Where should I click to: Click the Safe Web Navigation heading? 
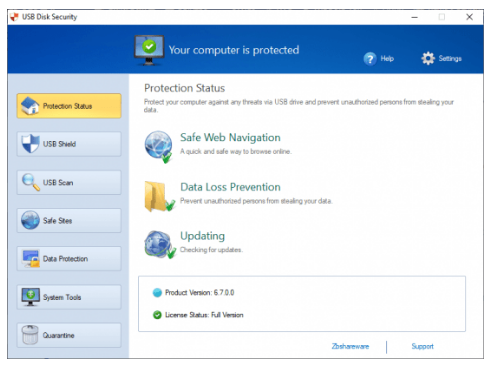[x=230, y=137]
